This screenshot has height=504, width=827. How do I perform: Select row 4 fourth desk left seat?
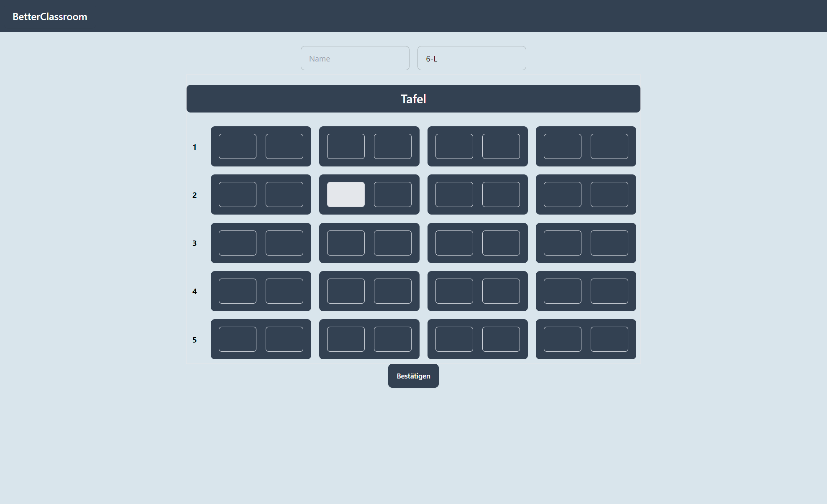pyautogui.click(x=562, y=291)
